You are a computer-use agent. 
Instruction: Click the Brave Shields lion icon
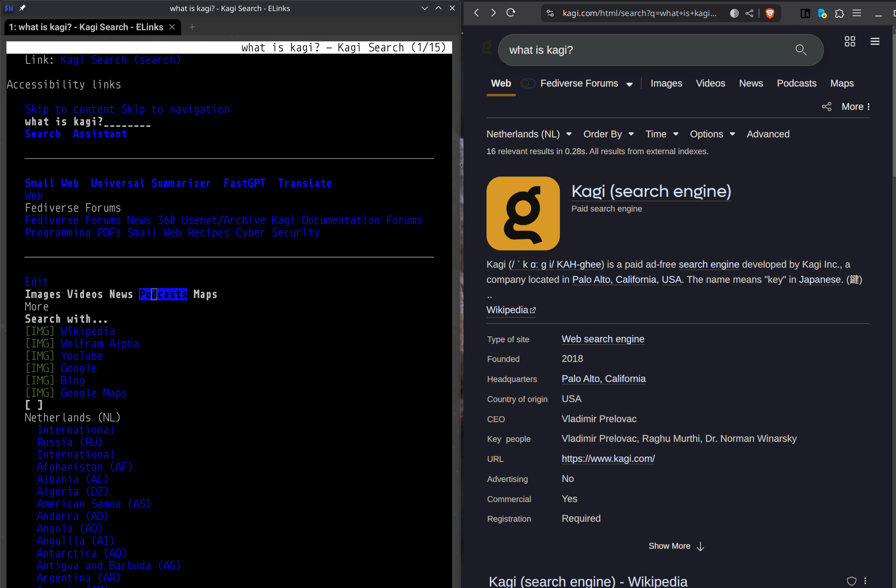tap(770, 13)
